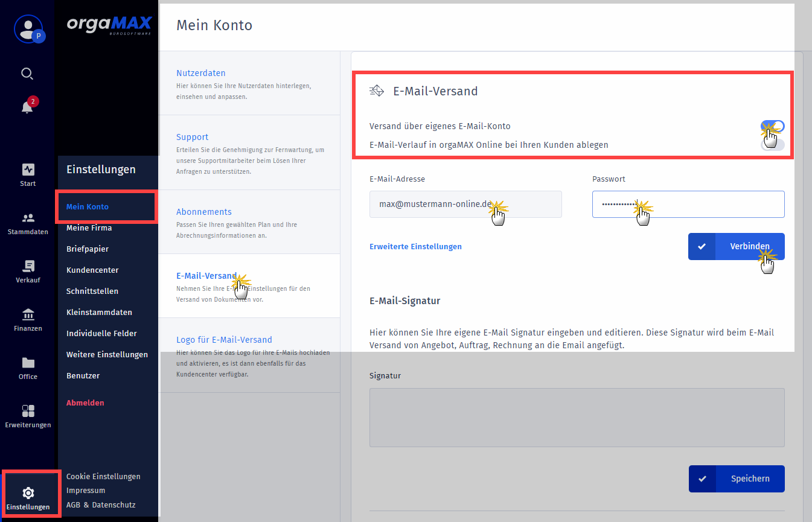This screenshot has height=522, width=812.
Task: Click the Speichern button
Action: pos(737,479)
